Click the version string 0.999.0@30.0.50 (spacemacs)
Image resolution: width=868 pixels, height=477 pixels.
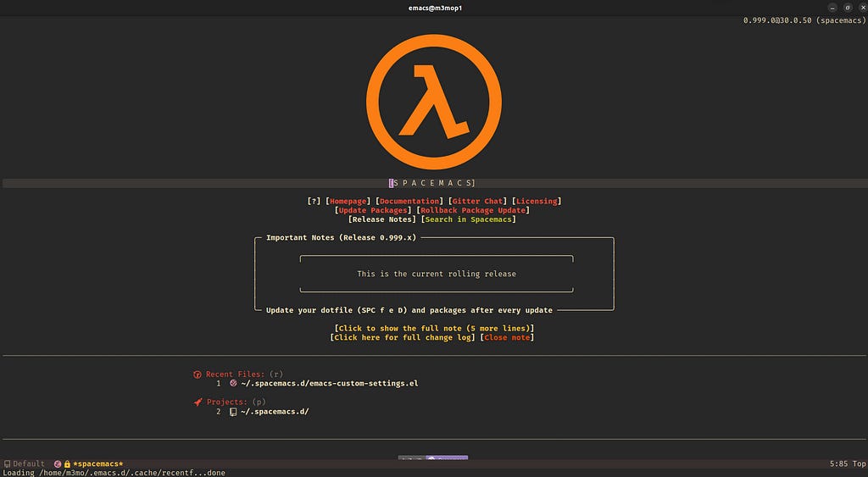(804, 20)
